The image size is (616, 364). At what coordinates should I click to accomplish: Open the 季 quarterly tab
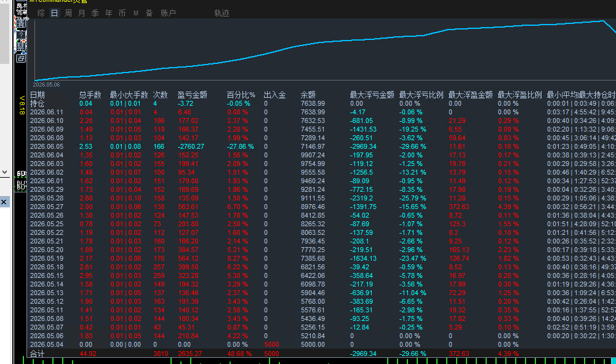95,13
